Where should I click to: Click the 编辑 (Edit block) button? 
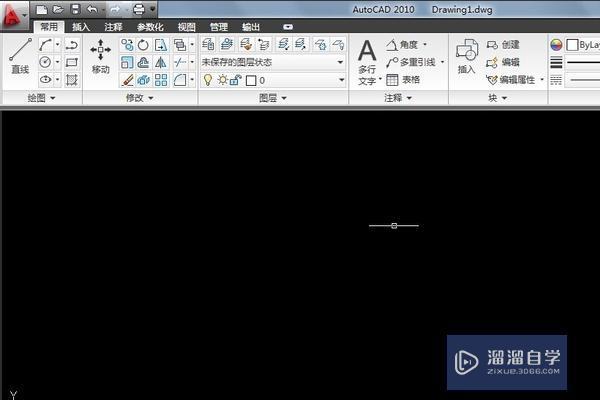click(x=503, y=62)
